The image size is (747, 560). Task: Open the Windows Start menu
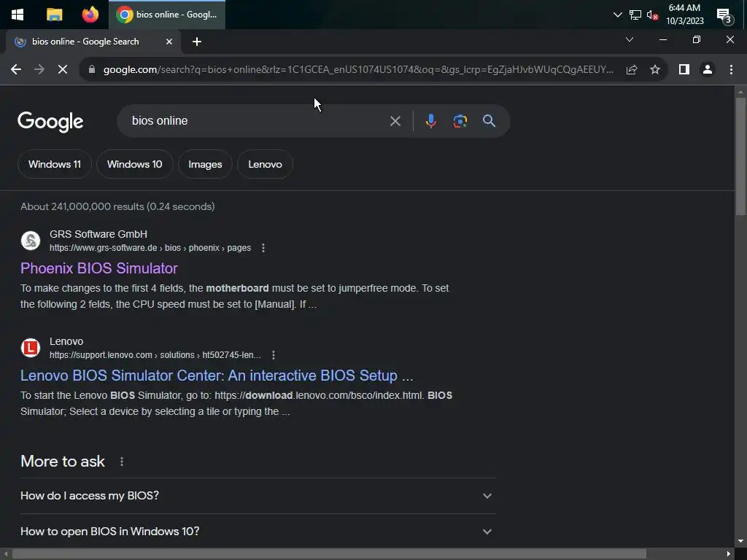coord(18,15)
